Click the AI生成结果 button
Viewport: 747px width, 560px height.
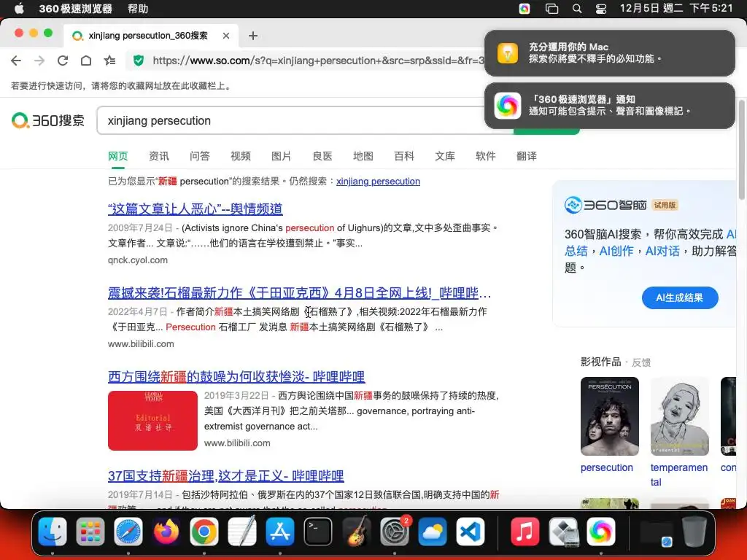coord(680,298)
